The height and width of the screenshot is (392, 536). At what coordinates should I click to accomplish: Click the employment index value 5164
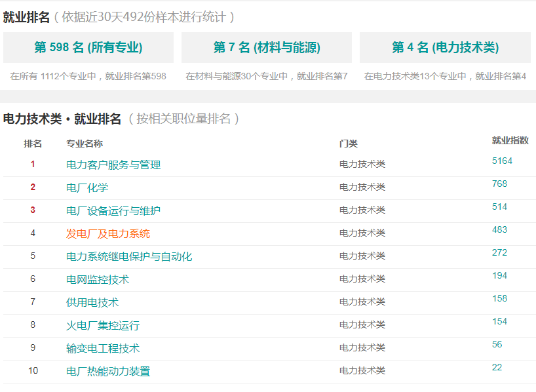[502, 161]
